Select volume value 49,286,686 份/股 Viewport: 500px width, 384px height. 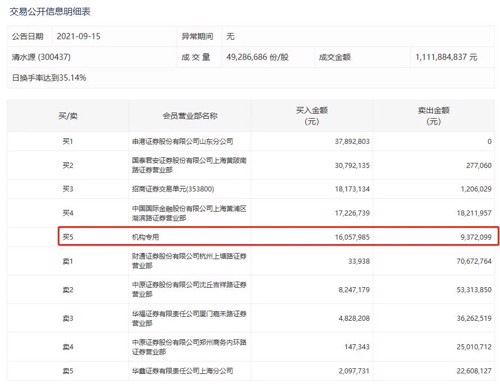click(257, 57)
